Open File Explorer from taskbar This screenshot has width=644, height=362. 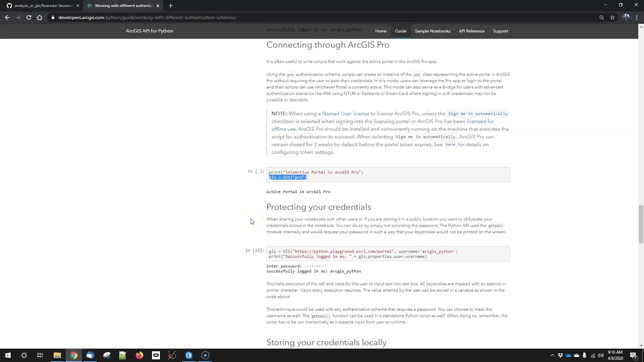coord(57,355)
